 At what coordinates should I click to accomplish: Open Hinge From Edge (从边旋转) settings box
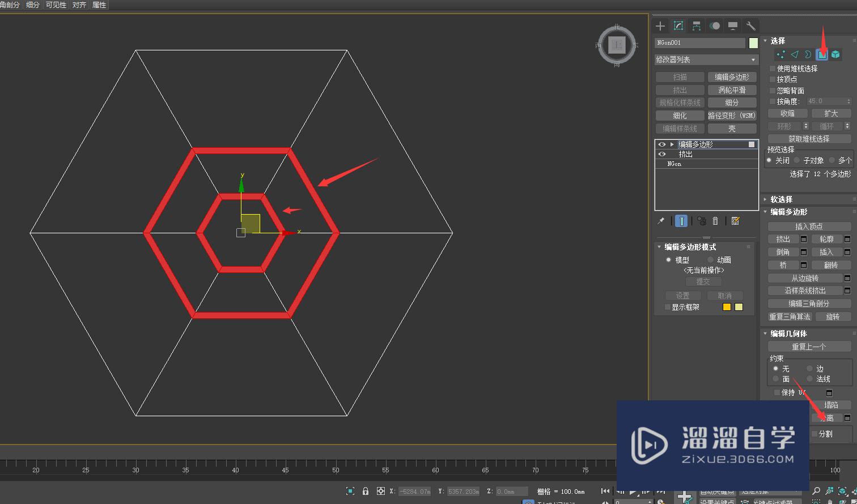(x=847, y=278)
